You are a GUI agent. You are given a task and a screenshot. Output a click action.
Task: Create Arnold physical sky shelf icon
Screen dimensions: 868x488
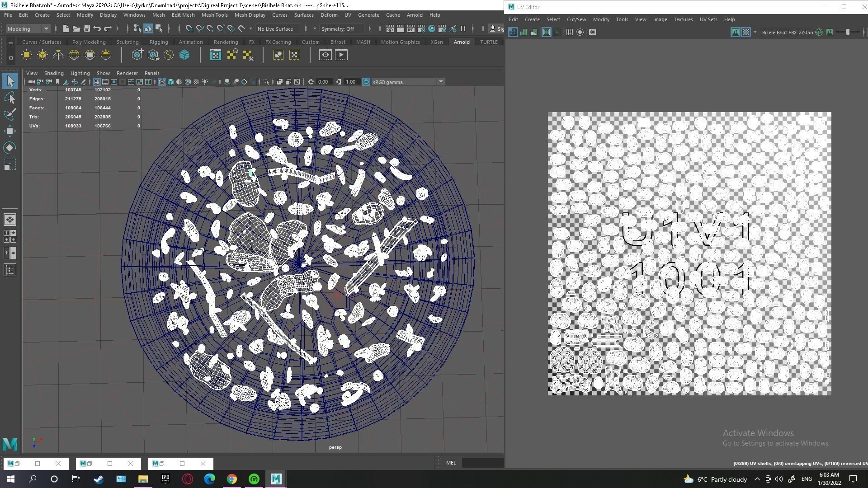[x=106, y=55]
